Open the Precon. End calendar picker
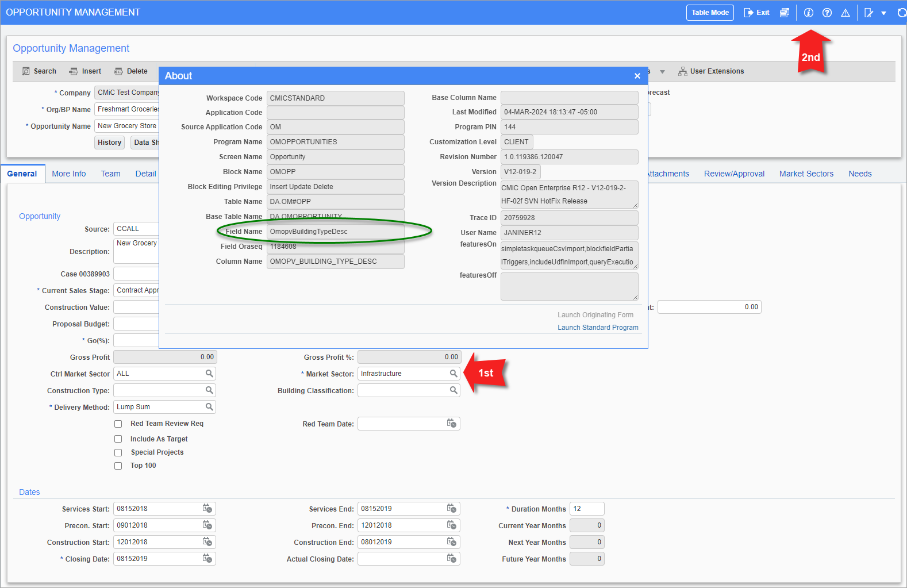 point(452,525)
